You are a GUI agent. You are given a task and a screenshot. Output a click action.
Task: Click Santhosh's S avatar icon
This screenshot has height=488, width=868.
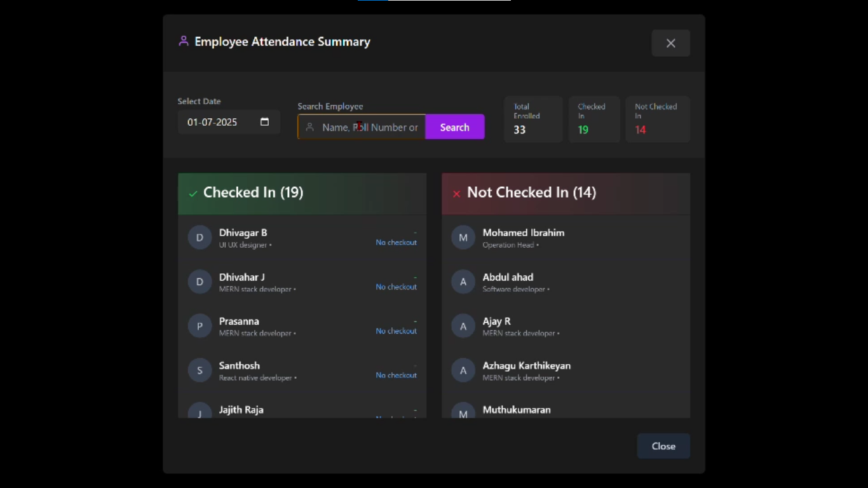200,370
